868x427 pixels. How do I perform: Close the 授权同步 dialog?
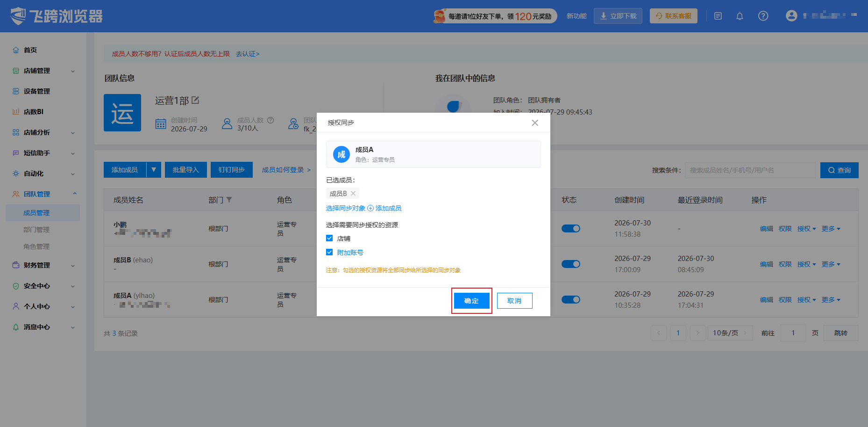point(535,123)
